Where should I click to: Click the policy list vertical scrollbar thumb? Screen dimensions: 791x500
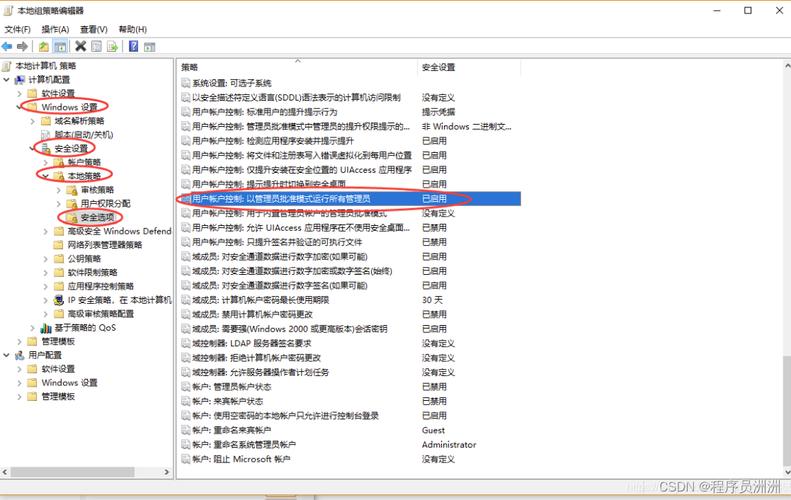click(x=786, y=411)
